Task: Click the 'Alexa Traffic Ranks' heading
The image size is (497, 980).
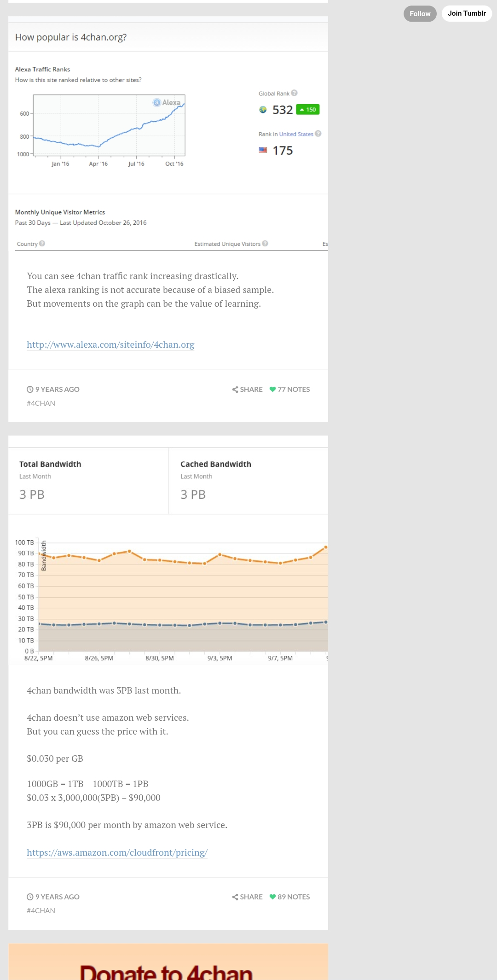Action: point(42,70)
